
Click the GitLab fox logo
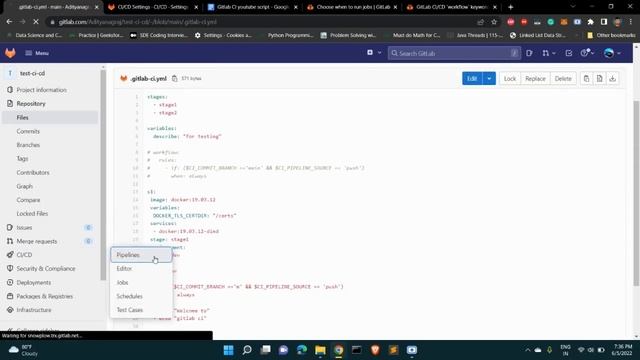coord(10,53)
